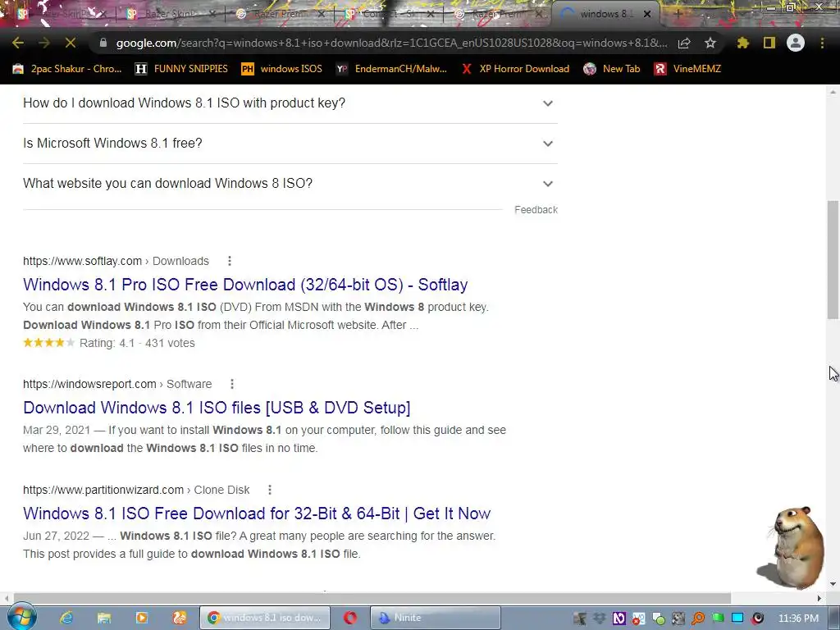This screenshot has height=630, width=840.
Task: Bookmark this tab with the star icon
Action: [x=710, y=43]
